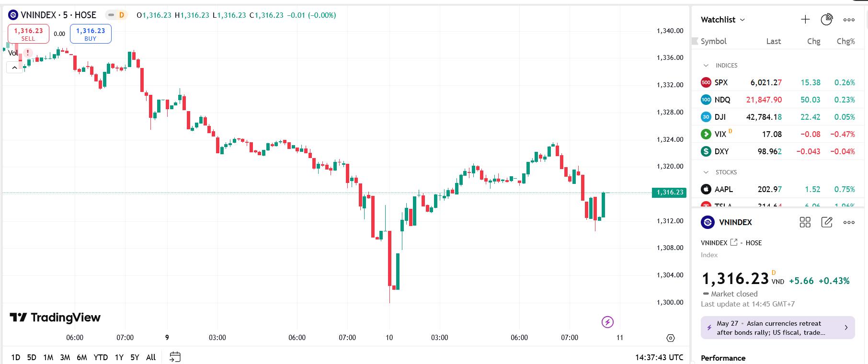Open the VNINDEX edit note icon
The height and width of the screenshot is (364, 868).
coord(827,222)
